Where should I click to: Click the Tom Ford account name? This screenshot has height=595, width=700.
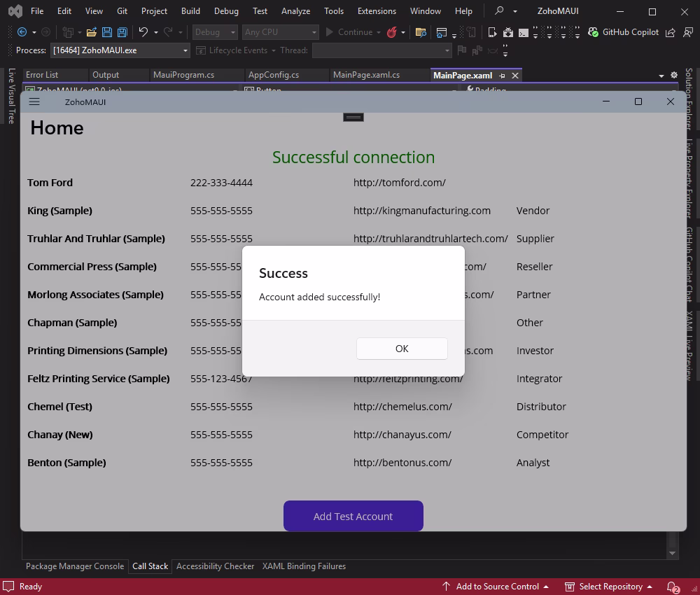click(50, 183)
